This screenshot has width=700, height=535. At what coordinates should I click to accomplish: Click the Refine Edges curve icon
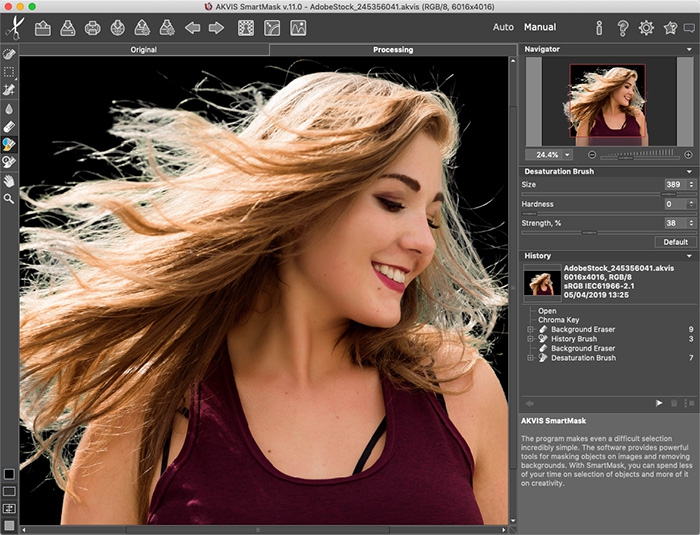tap(272, 28)
